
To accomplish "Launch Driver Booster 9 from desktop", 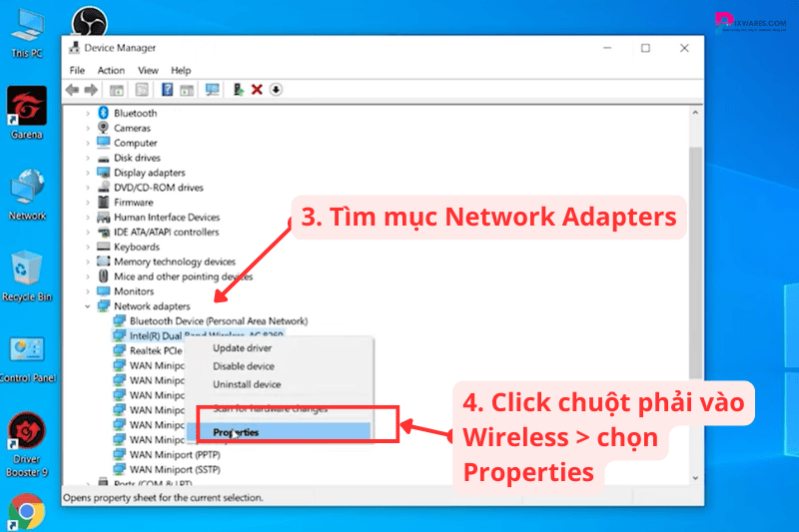I will pos(27,439).
